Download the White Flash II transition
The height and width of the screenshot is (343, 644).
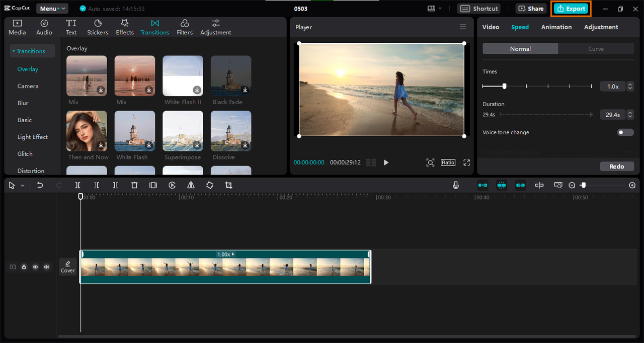(197, 90)
